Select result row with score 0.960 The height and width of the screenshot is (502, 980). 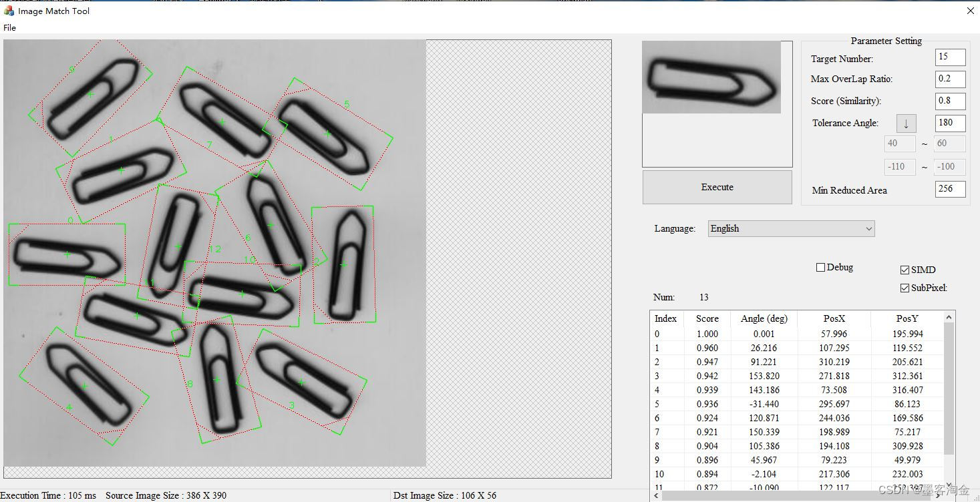(797, 348)
